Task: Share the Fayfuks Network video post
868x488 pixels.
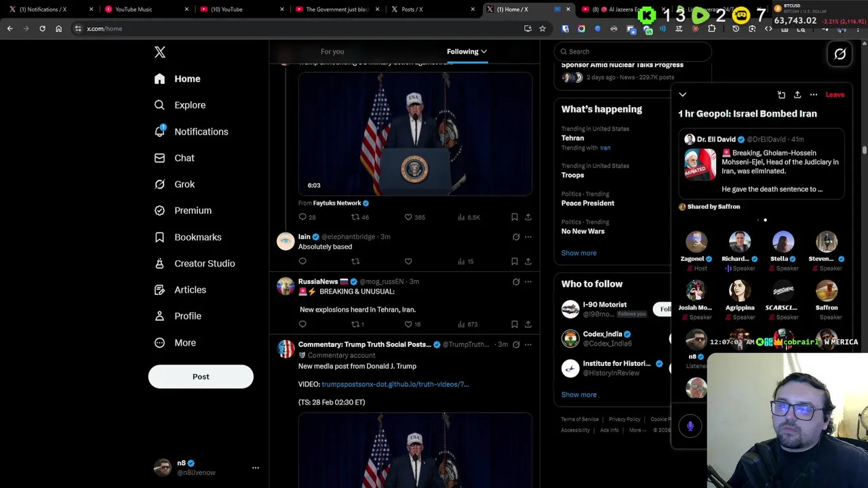Action: [528, 217]
